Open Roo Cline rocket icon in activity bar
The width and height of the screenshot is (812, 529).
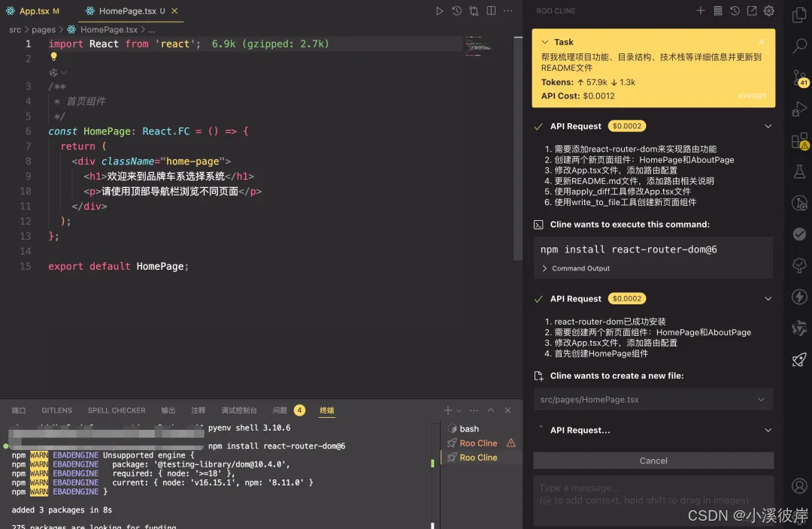click(799, 359)
